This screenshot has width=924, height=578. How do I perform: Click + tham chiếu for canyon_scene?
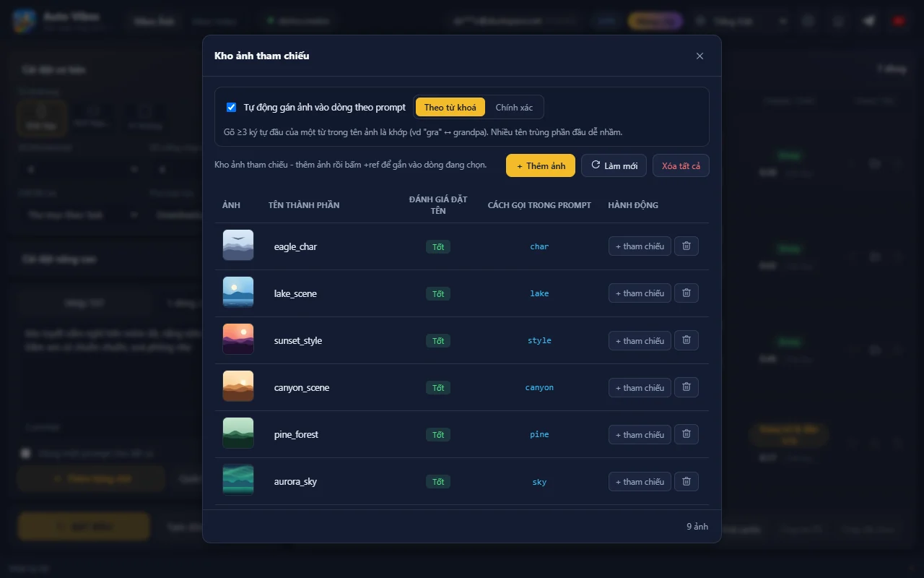click(x=640, y=387)
